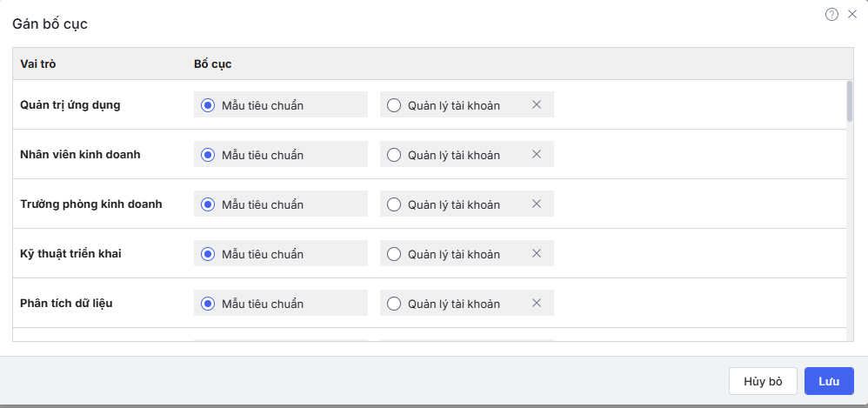Image resolution: width=868 pixels, height=408 pixels.
Task: Select Mẫu tiêu chuẩn for Quản trị ứng dụng
Action: coord(208,105)
